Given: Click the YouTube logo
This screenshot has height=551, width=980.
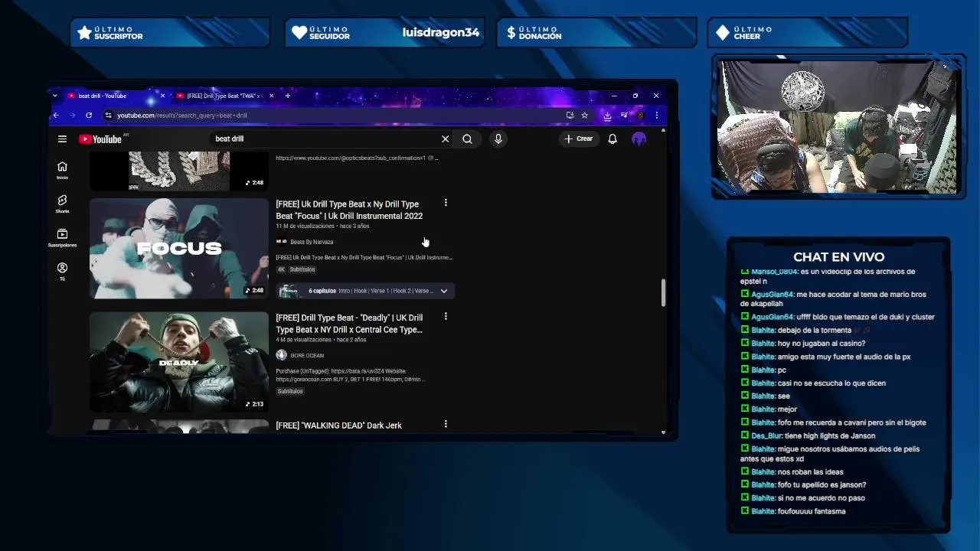Looking at the screenshot, I should coord(100,139).
